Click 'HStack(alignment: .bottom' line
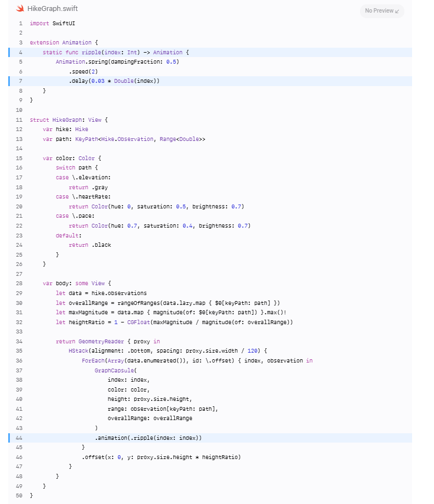Viewport: 434px width, 504px height. (168, 351)
